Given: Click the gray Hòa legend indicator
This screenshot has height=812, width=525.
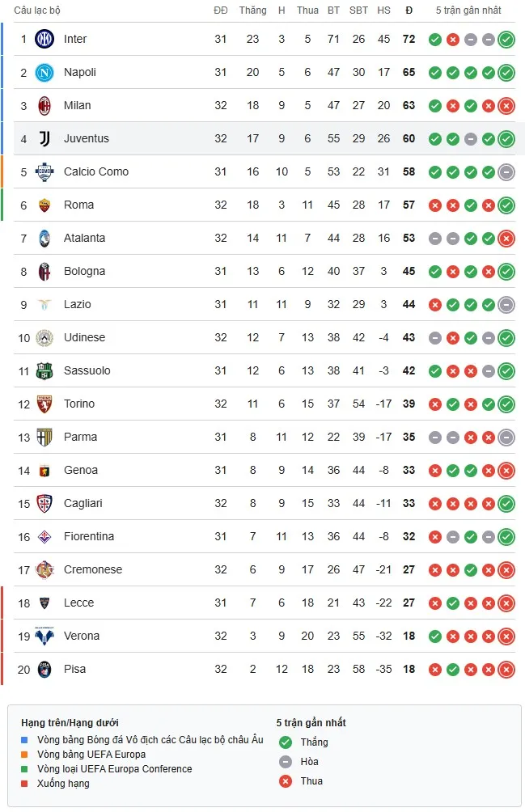Looking at the screenshot, I should (x=285, y=762).
